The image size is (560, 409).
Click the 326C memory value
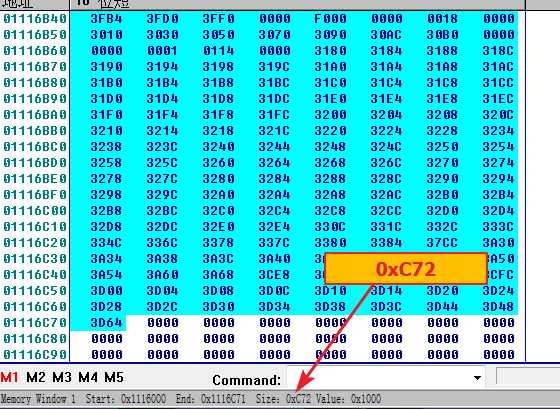386,163
